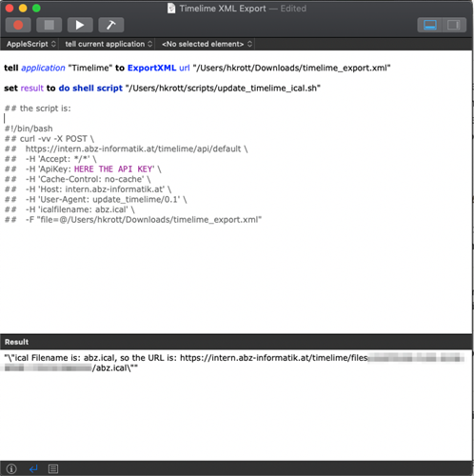Minimize the window with the yellow button

click(23, 9)
